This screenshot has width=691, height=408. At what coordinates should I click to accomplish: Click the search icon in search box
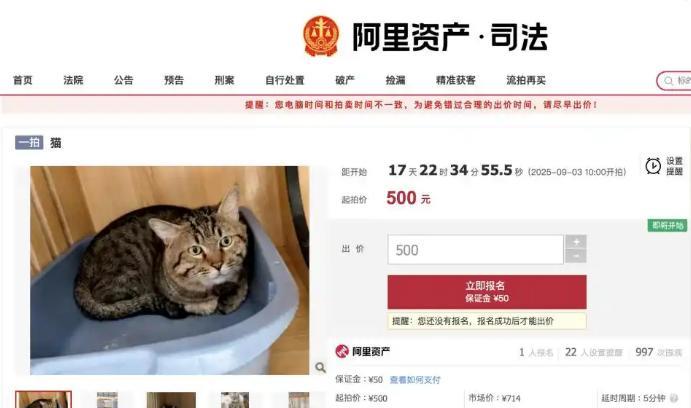click(669, 81)
